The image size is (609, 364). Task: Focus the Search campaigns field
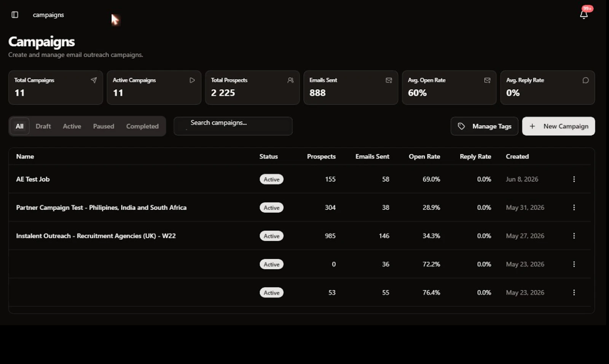click(233, 126)
